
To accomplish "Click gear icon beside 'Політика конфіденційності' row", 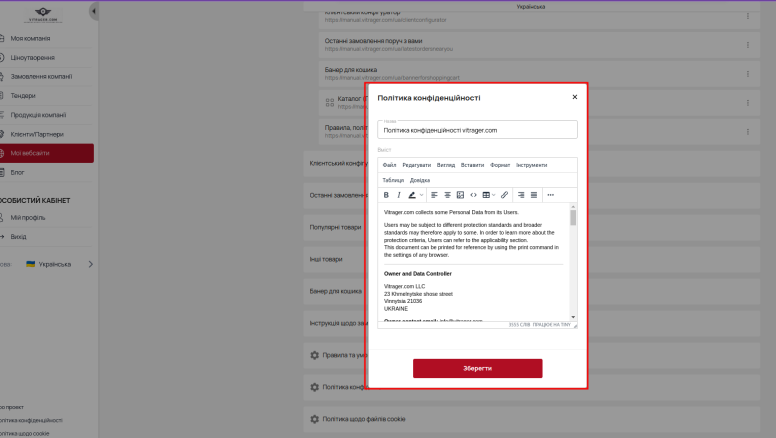I will point(314,387).
